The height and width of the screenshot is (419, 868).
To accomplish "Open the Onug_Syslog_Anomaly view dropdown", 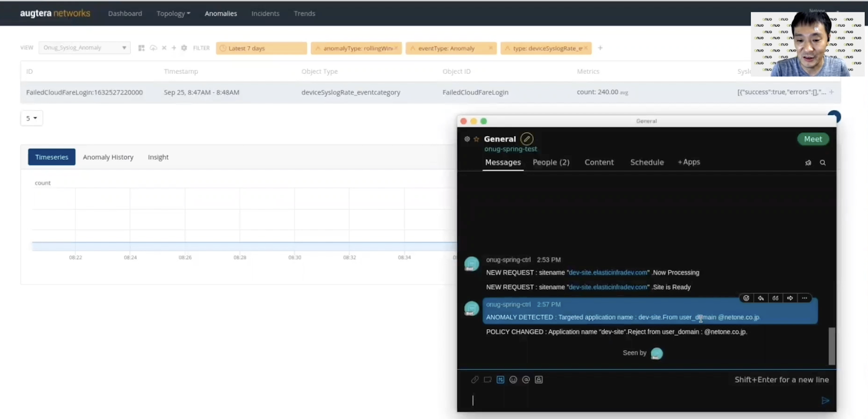I will point(85,48).
